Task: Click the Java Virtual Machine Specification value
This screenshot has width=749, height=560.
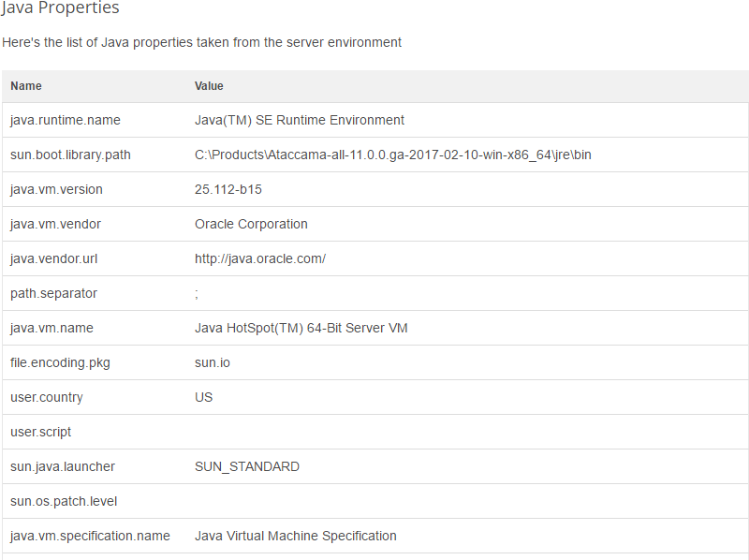Action: click(296, 536)
